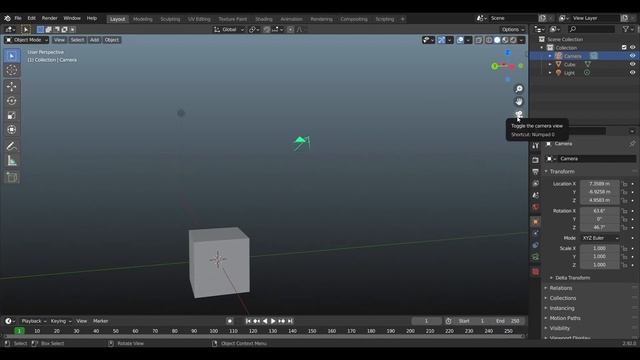Open Object Mode dropdown
640x360 pixels.
(x=27, y=40)
